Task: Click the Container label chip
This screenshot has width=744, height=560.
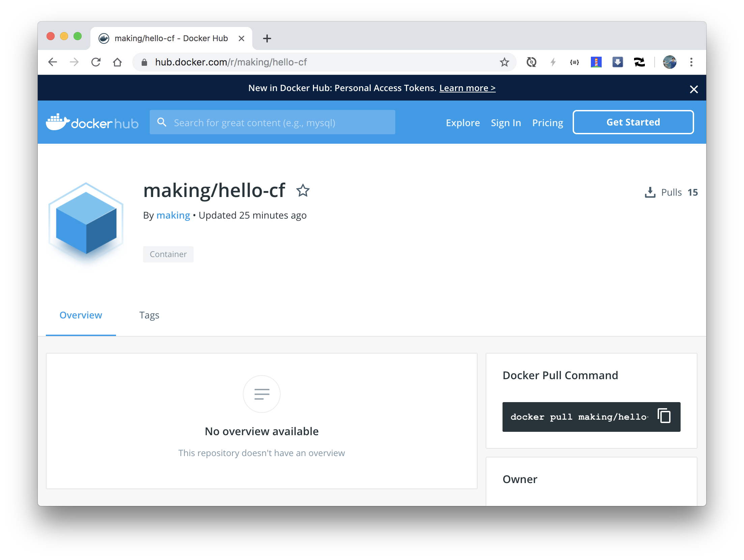Action: coord(168,254)
